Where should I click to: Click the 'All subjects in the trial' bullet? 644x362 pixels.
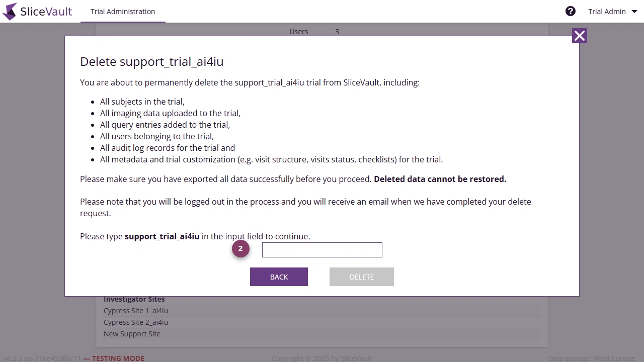[x=142, y=102]
